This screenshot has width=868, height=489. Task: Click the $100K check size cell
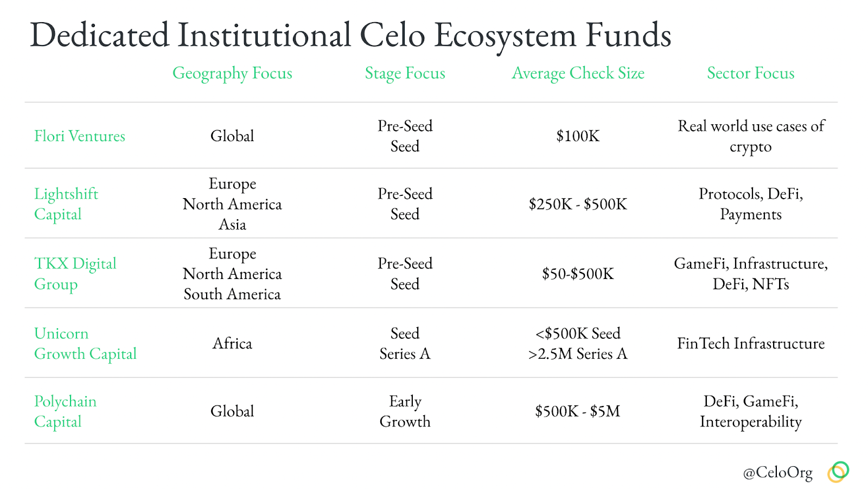coord(578,136)
